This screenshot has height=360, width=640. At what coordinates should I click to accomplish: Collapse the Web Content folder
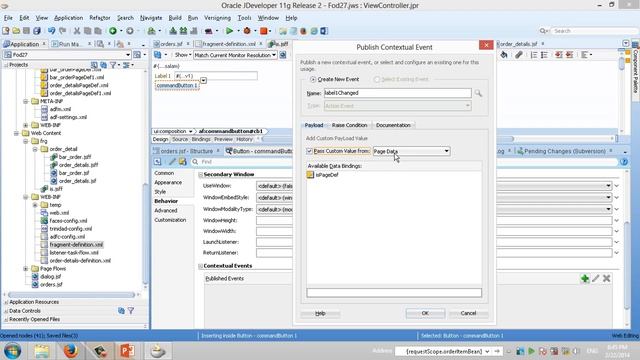tap(16, 133)
